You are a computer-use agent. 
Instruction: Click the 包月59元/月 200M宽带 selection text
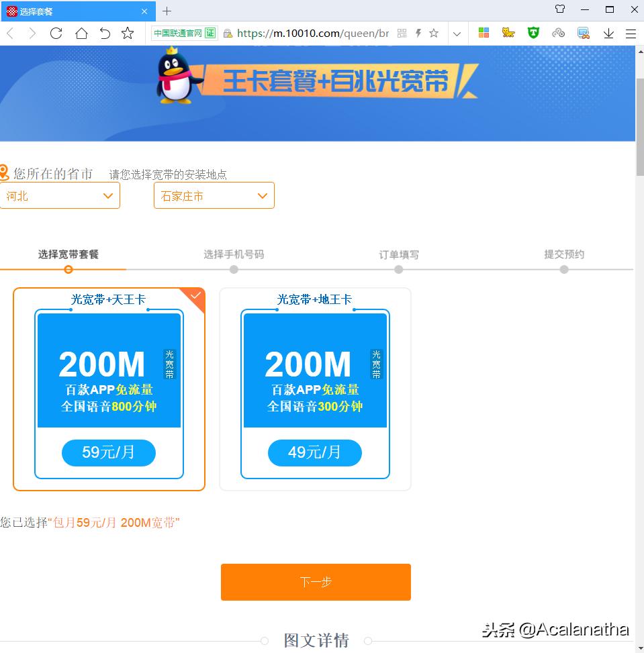(x=113, y=522)
